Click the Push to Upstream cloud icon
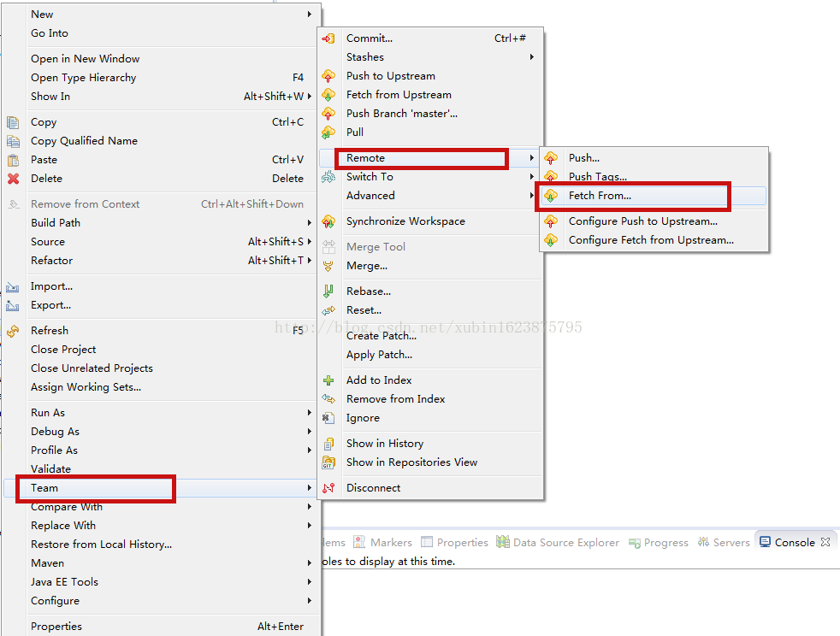840x636 pixels. 328,76
